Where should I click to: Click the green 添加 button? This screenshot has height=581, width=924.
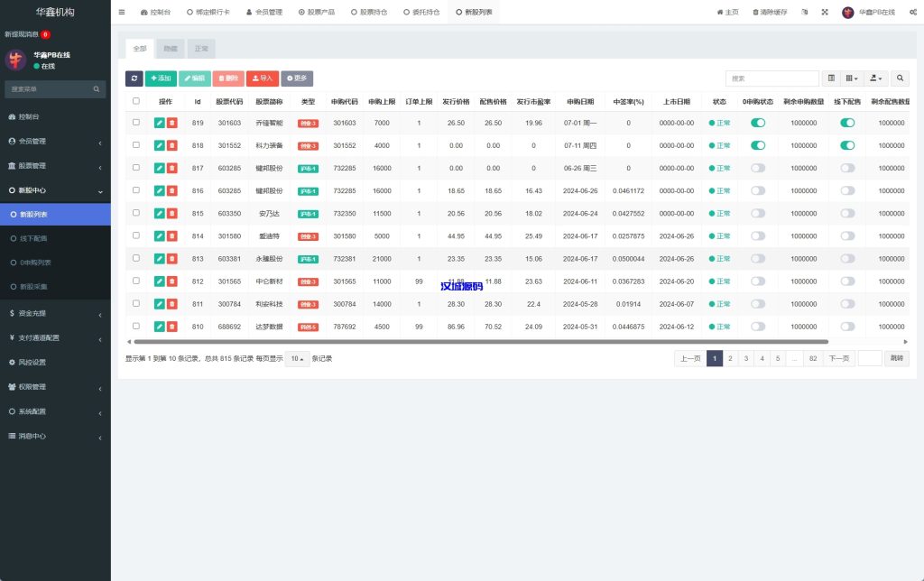tap(161, 78)
